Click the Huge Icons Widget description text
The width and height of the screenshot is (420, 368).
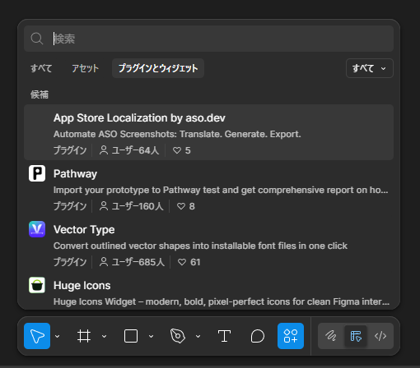pos(221,302)
